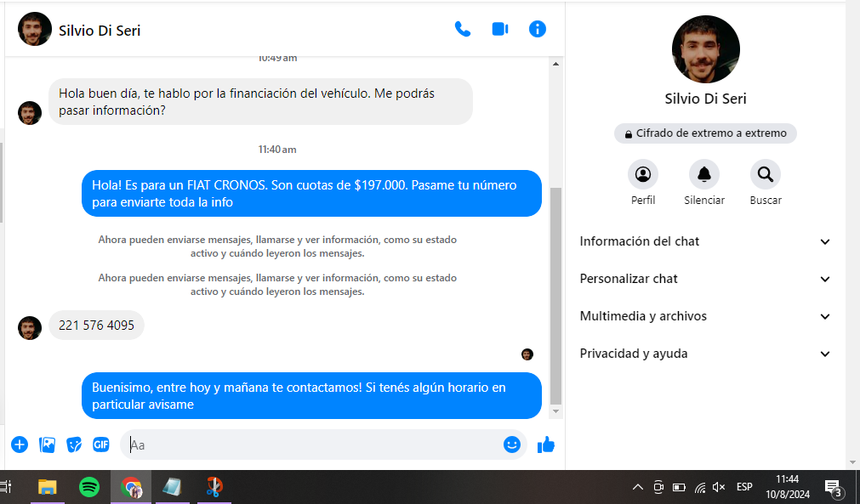The width and height of the screenshot is (860, 504).
Task: Expand Personalizar chat section
Action: point(705,279)
